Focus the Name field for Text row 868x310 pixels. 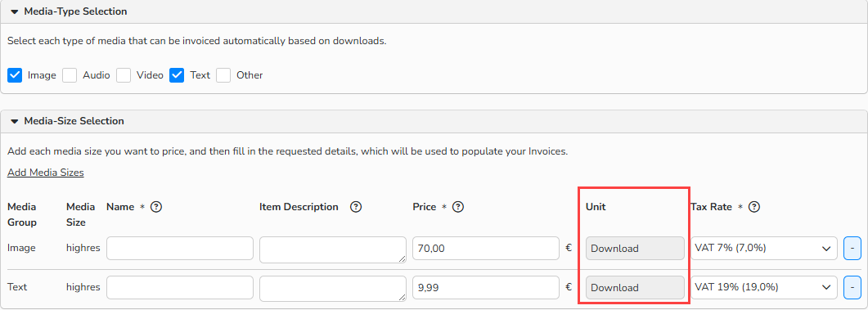pyautogui.click(x=180, y=287)
